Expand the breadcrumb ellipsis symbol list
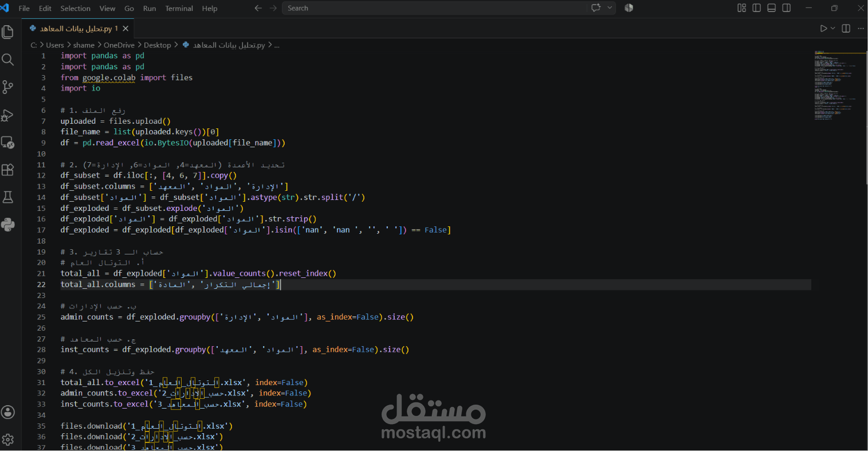Viewport: 868px width, 451px height. [x=277, y=45]
